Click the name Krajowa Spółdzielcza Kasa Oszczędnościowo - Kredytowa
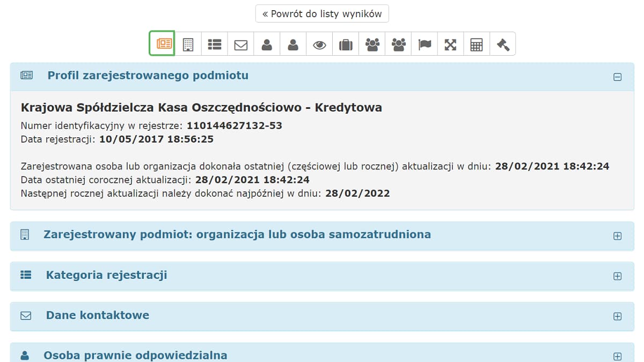Image resolution: width=644 pixels, height=362 pixels. tap(201, 107)
